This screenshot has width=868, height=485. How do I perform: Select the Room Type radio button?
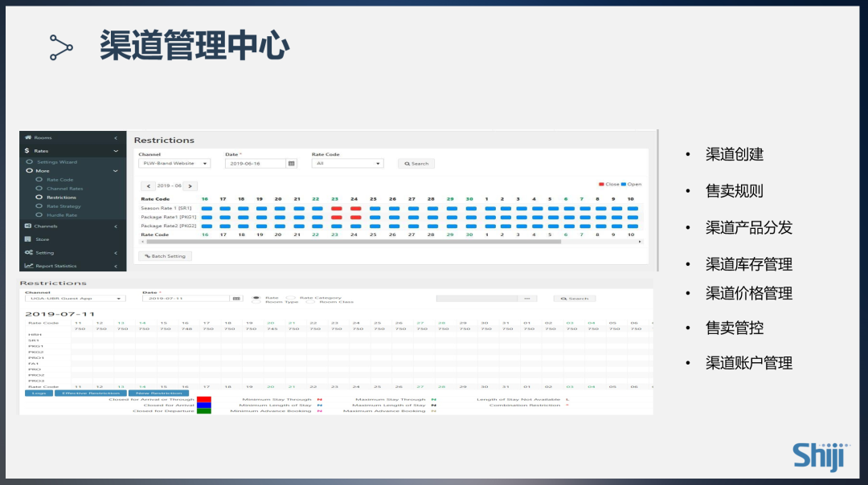[x=256, y=302]
